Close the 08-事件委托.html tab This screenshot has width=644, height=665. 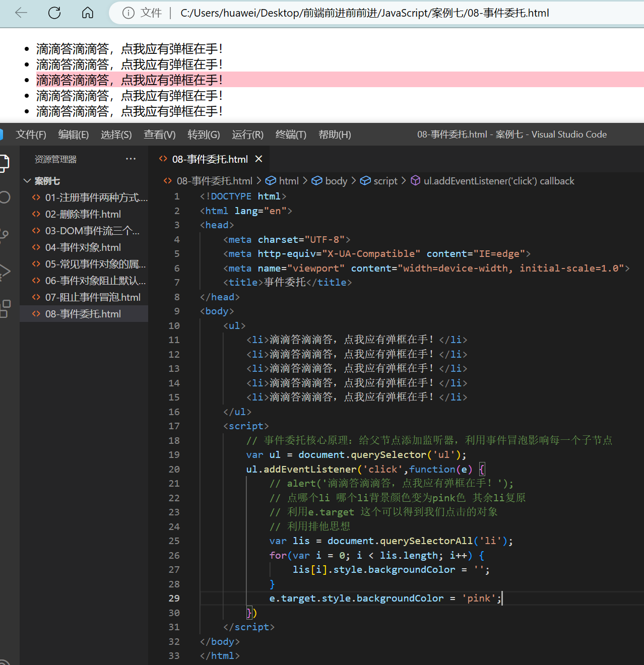pos(259,159)
